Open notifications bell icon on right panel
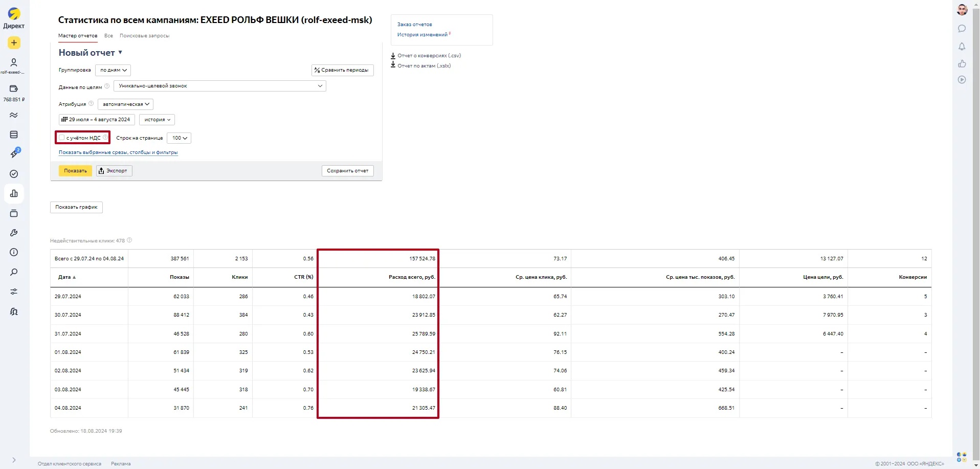The width and height of the screenshot is (980, 469). pyautogui.click(x=962, y=47)
